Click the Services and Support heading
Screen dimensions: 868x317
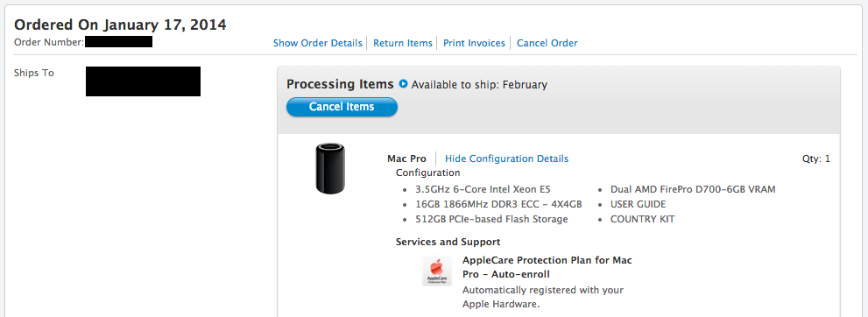coord(448,242)
